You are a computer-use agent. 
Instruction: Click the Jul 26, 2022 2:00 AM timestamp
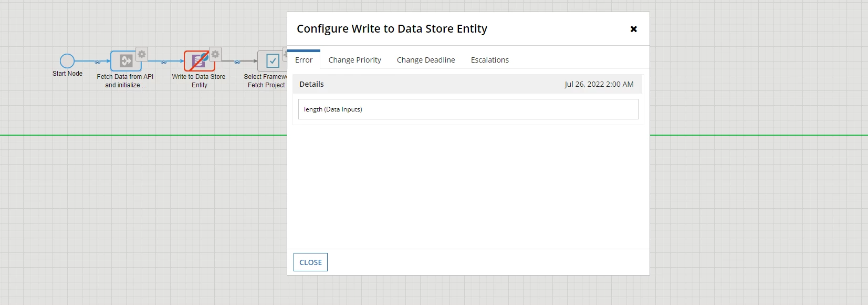click(599, 84)
